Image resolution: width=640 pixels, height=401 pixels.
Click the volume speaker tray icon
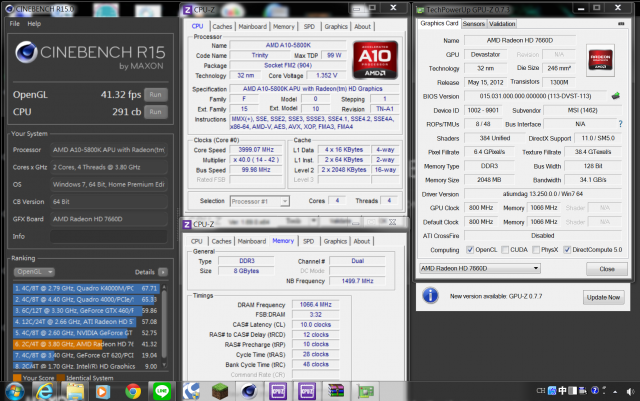631,391
